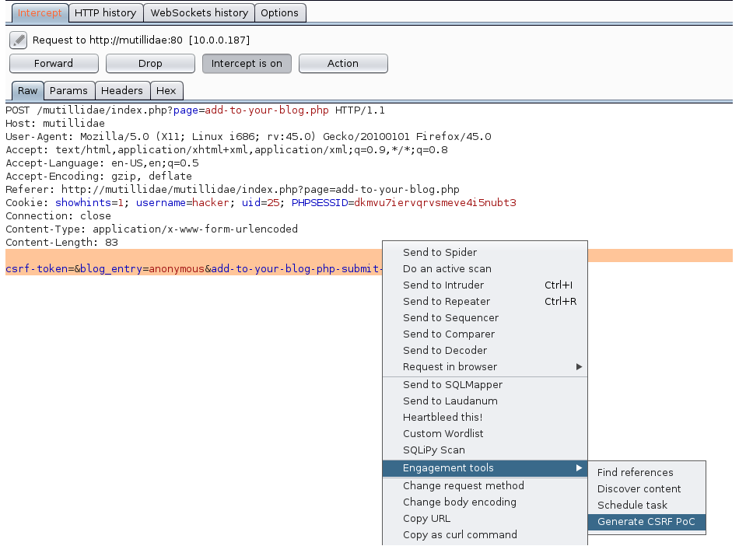Select Change request method option
Viewport: 739px width, 560px height.
click(x=463, y=486)
